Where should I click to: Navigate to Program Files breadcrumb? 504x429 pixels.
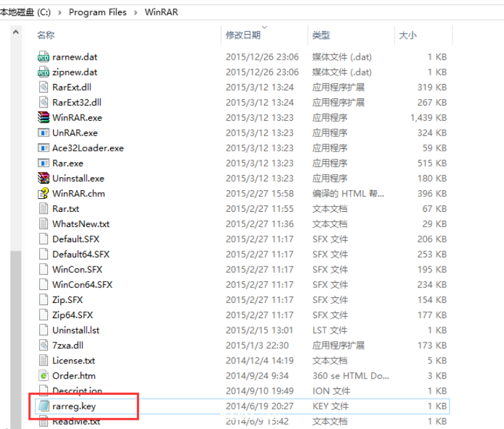pyautogui.click(x=98, y=12)
